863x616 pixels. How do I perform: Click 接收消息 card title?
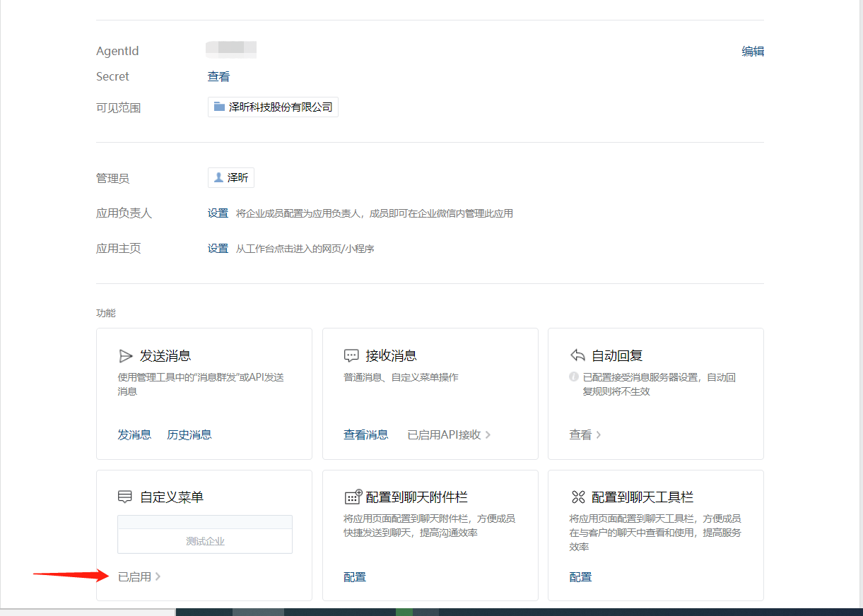point(392,356)
